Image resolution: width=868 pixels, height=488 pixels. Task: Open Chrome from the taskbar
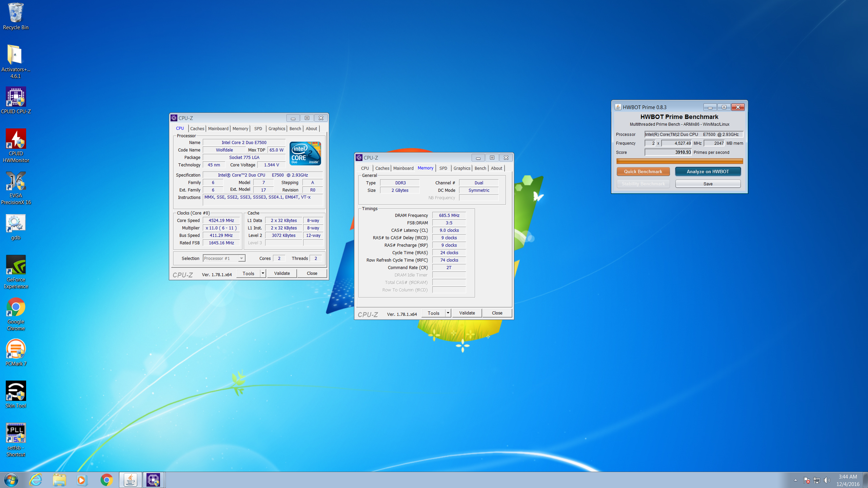[x=106, y=480]
